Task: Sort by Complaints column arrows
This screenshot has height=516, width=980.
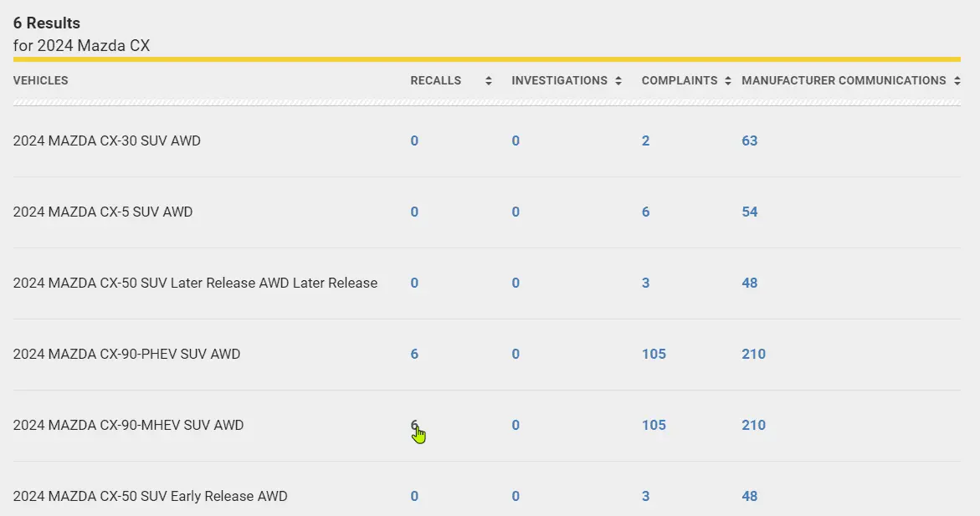Action: [728, 81]
